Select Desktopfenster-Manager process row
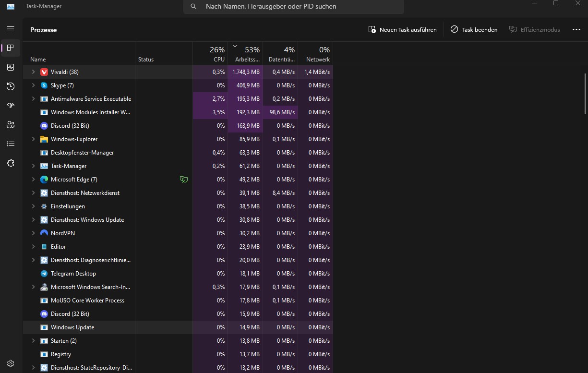 178,153
